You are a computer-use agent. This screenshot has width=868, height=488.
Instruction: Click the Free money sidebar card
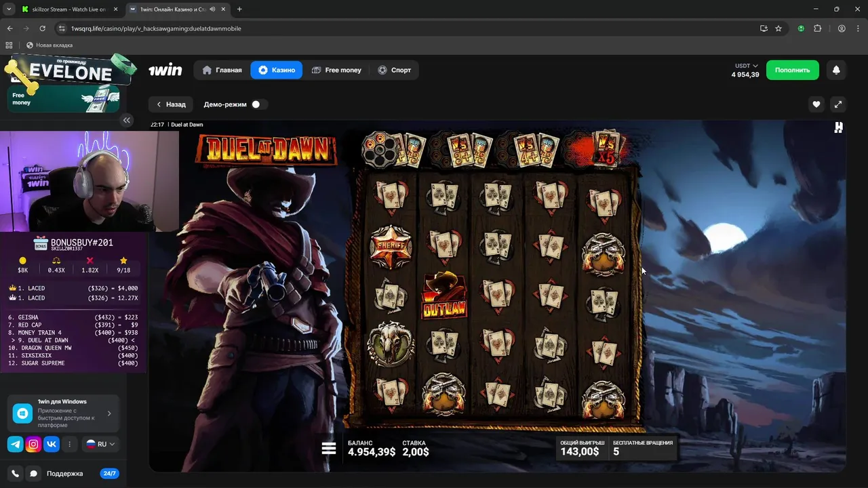64,99
